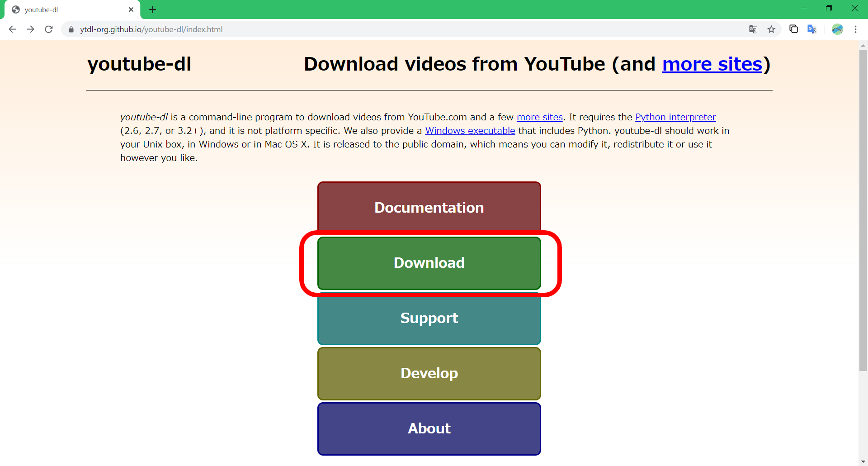This screenshot has width=868, height=466.
Task: Open the tab copy extension icon
Action: [x=793, y=29]
